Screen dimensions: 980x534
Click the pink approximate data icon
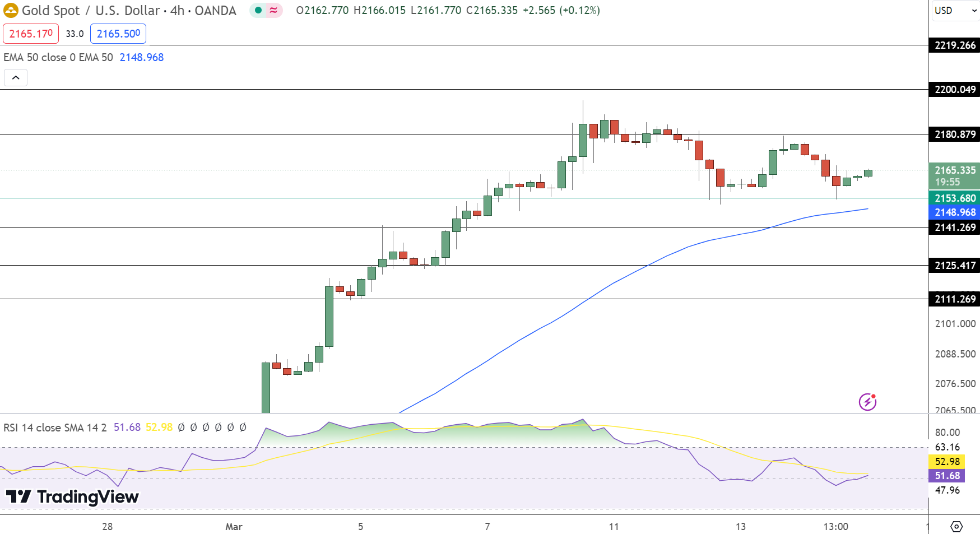273,10
